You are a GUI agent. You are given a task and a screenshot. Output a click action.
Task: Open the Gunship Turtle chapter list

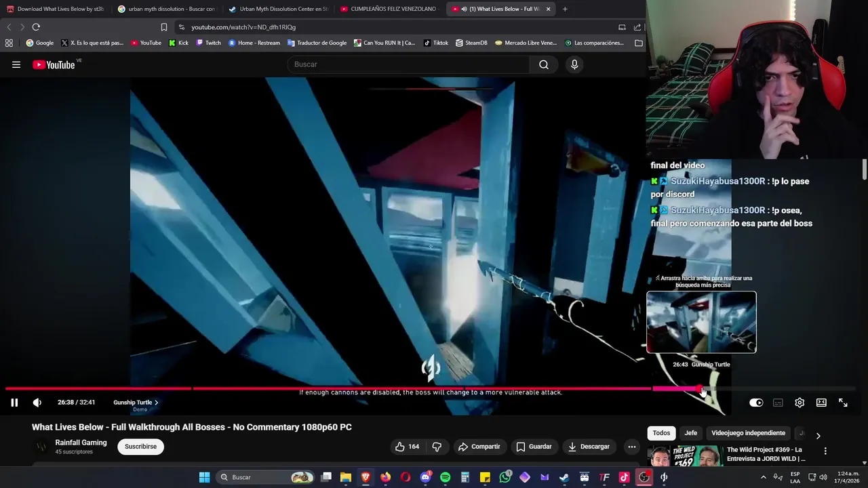click(x=136, y=403)
